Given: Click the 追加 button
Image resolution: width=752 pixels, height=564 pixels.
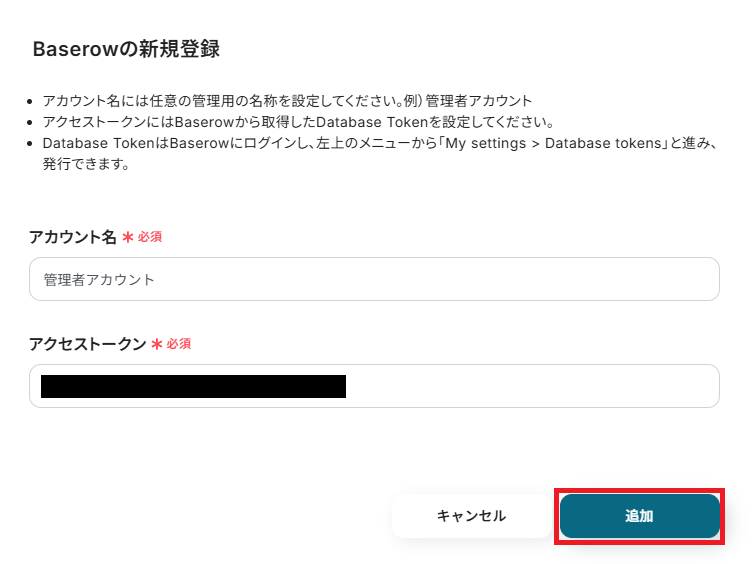Looking at the screenshot, I should click(639, 516).
